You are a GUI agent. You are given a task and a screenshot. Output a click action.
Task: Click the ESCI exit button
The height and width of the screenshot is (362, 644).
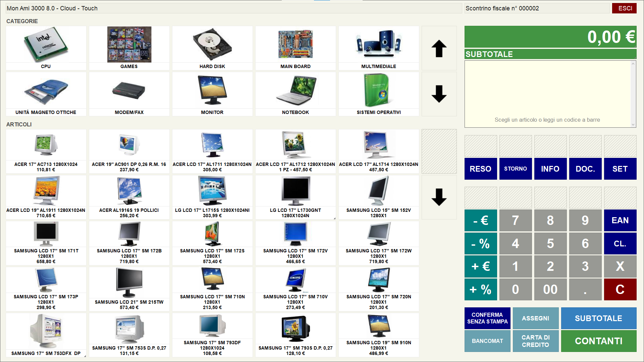coord(624,8)
